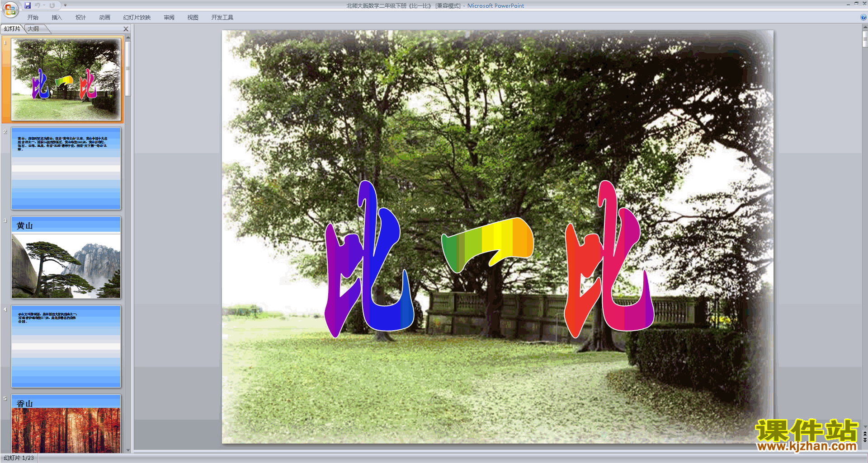Screen dimensions: 868x463
Task: Click the blue Help question mark icon
Action: click(x=863, y=18)
